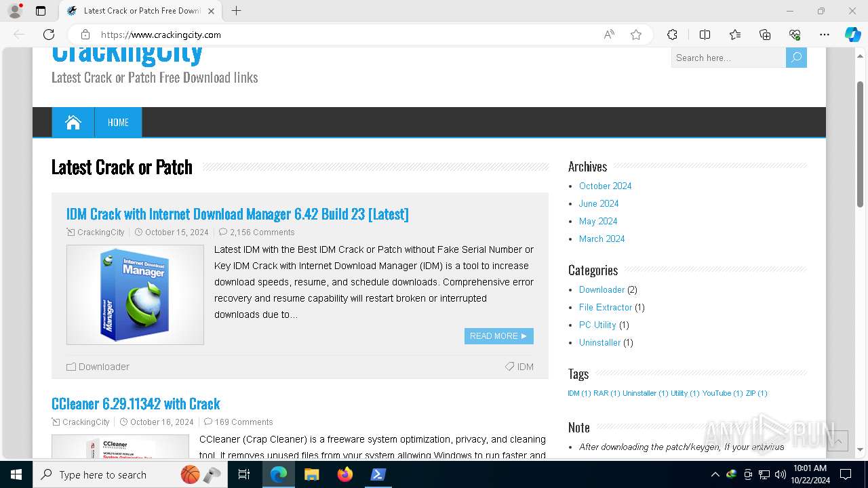Viewport: 868px width, 488px height.
Task: Open the Favorites list icon
Action: point(735,35)
